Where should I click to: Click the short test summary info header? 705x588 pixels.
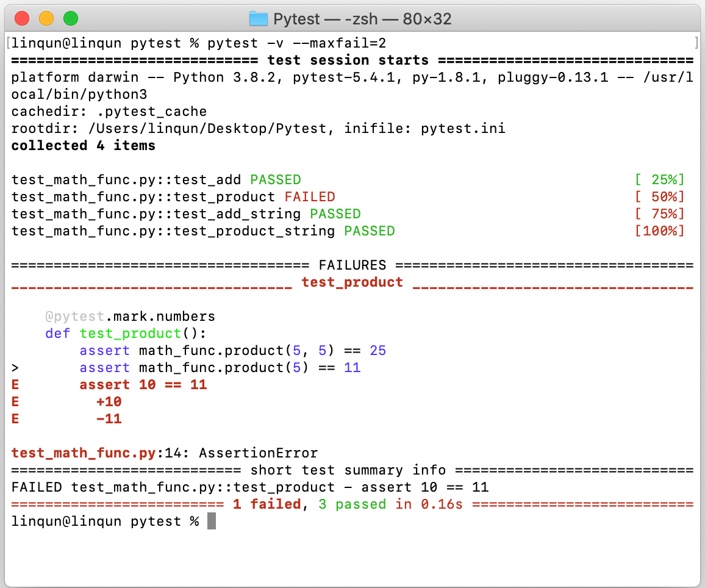click(x=352, y=470)
